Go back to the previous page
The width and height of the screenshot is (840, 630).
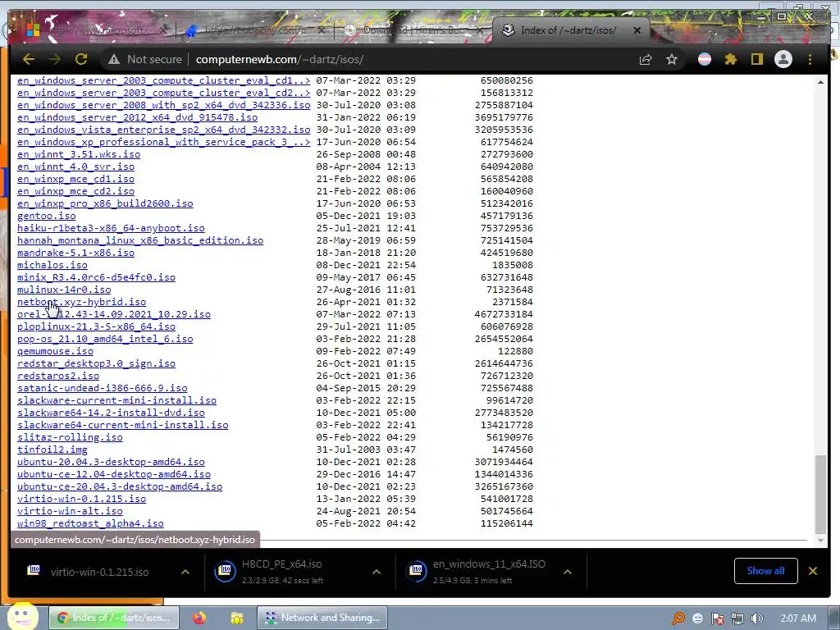(29, 59)
